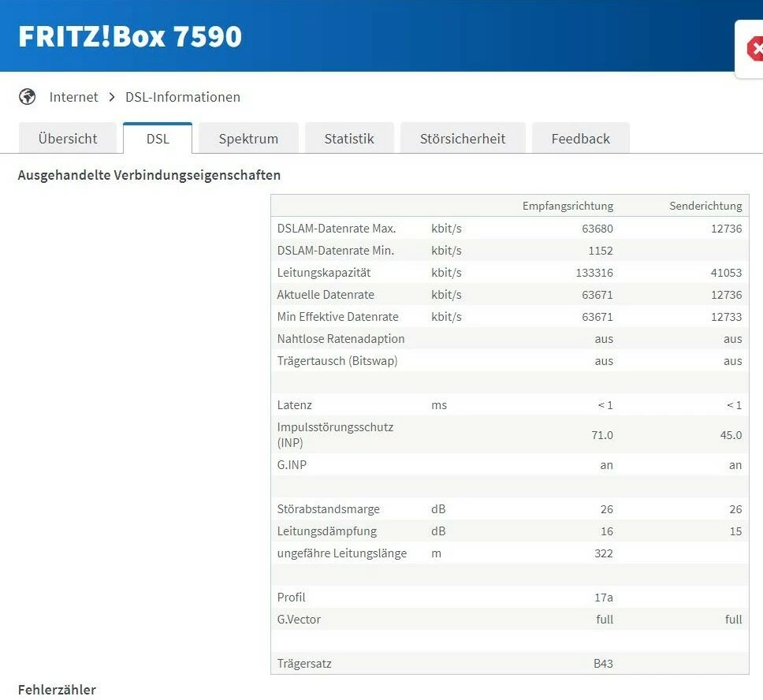Click the DSLAM-Datenrate Min. label
763x700 pixels.
click(335, 251)
